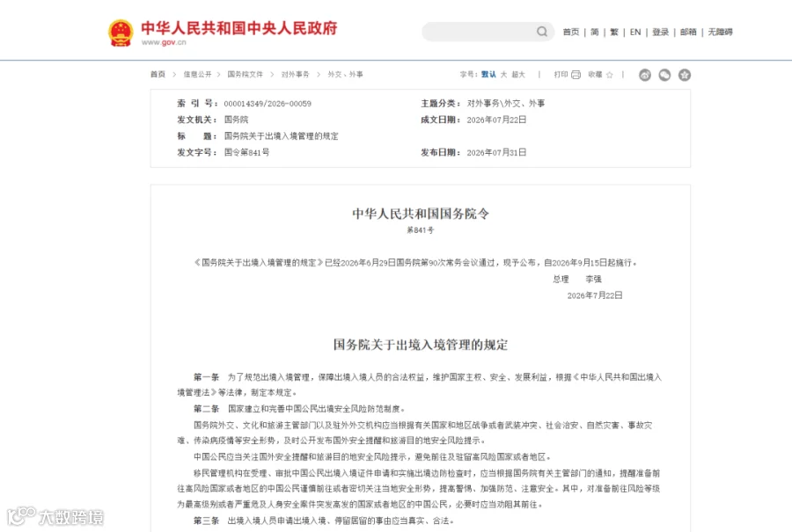Open the 登录 login link
This screenshot has height=532, width=792.
660,32
